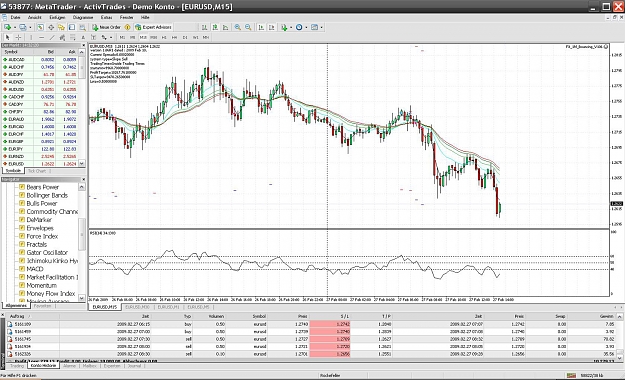The image size is (625, 380).
Task: Switch to the Trading tab in terminal
Action: (17, 366)
